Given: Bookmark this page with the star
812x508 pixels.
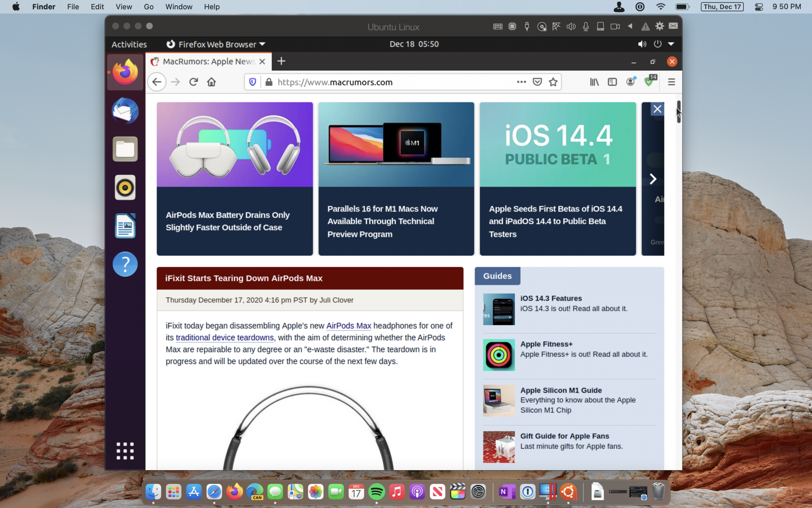Looking at the screenshot, I should click(x=553, y=82).
